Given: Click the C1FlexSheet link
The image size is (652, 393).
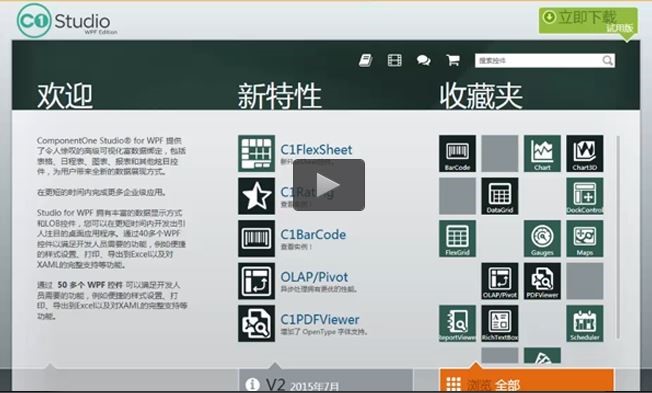Looking at the screenshot, I should point(316,150).
